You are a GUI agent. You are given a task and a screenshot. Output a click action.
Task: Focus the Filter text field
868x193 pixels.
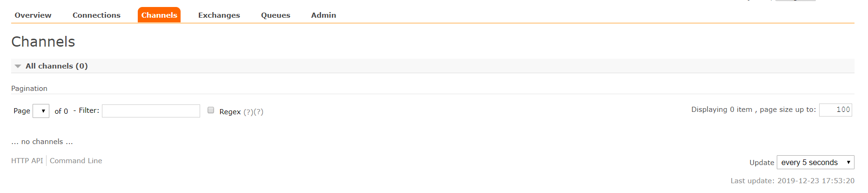(x=151, y=111)
